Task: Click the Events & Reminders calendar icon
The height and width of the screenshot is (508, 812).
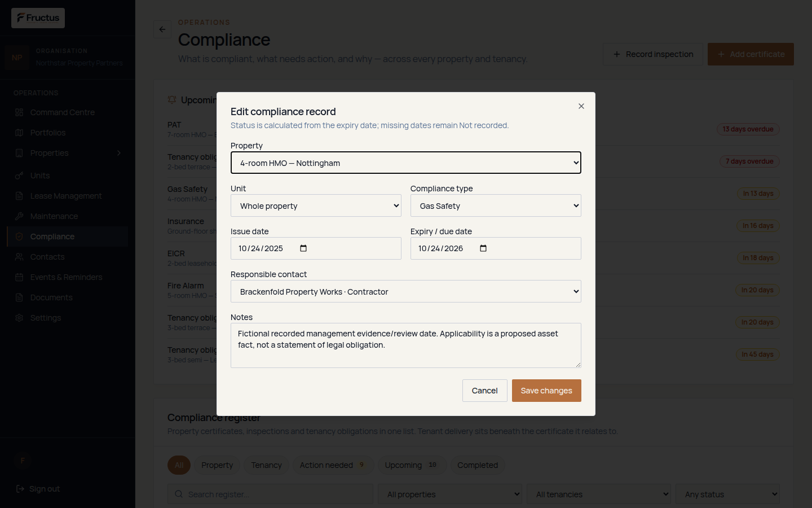Action: [19, 277]
